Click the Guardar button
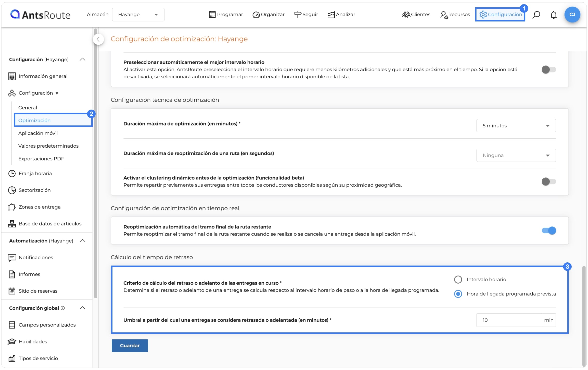Viewport: 588px width, 370px height. coord(130,346)
